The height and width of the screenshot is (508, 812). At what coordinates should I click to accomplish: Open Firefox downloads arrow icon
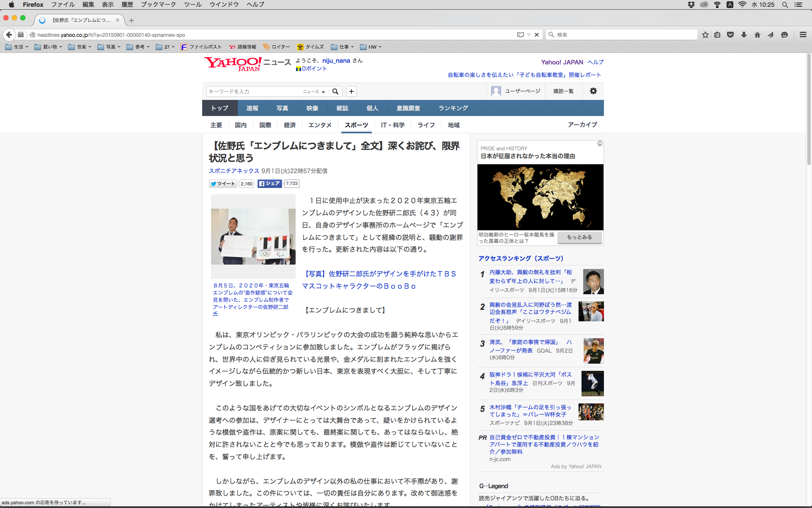[744, 35]
